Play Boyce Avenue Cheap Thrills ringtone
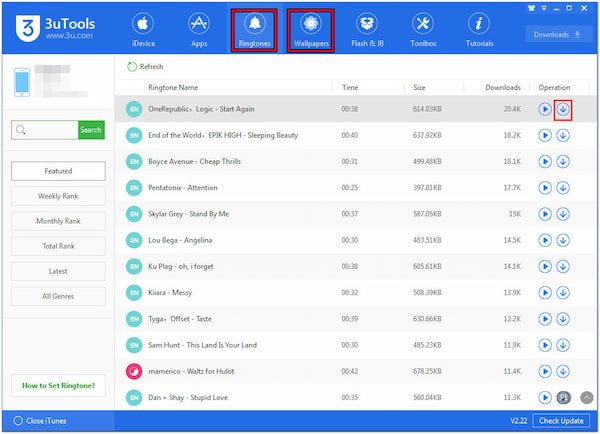Viewport: 600px width, 434px height. 545,162
